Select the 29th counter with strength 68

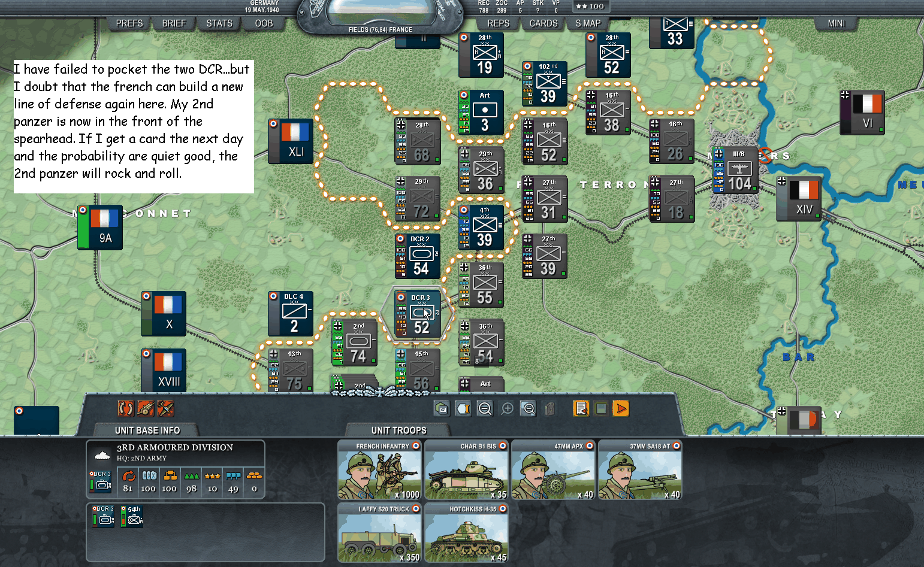tap(418, 141)
